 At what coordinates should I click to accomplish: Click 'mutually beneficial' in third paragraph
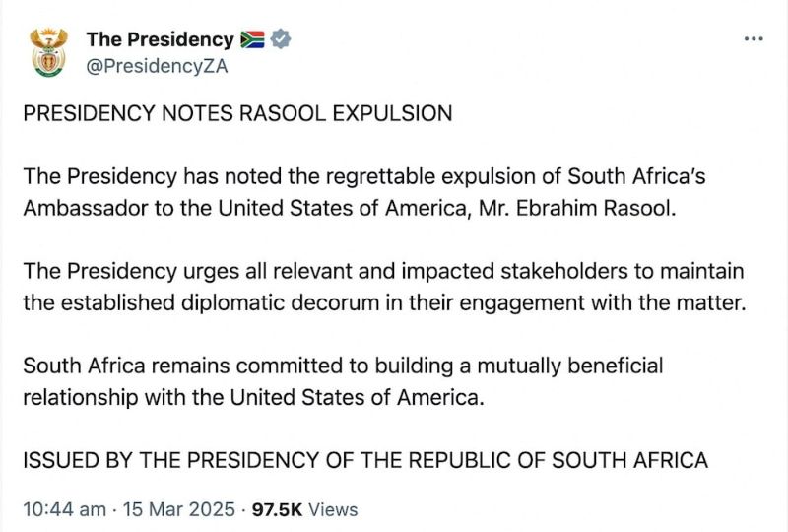[570, 366]
